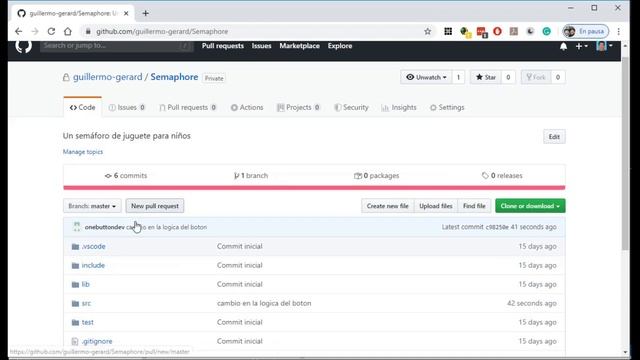Open the Actions tab
Viewport: 640px width, 360px height.
[x=247, y=107]
